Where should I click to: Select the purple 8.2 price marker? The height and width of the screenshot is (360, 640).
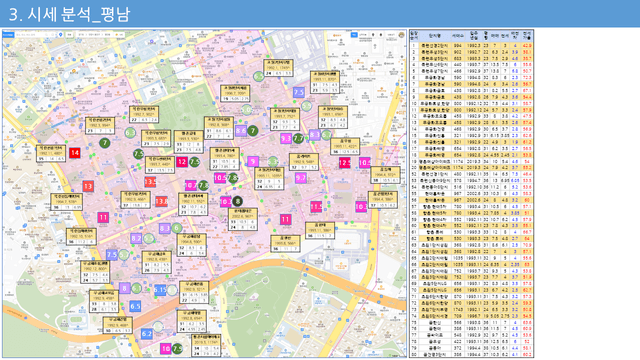[x=136, y=238]
